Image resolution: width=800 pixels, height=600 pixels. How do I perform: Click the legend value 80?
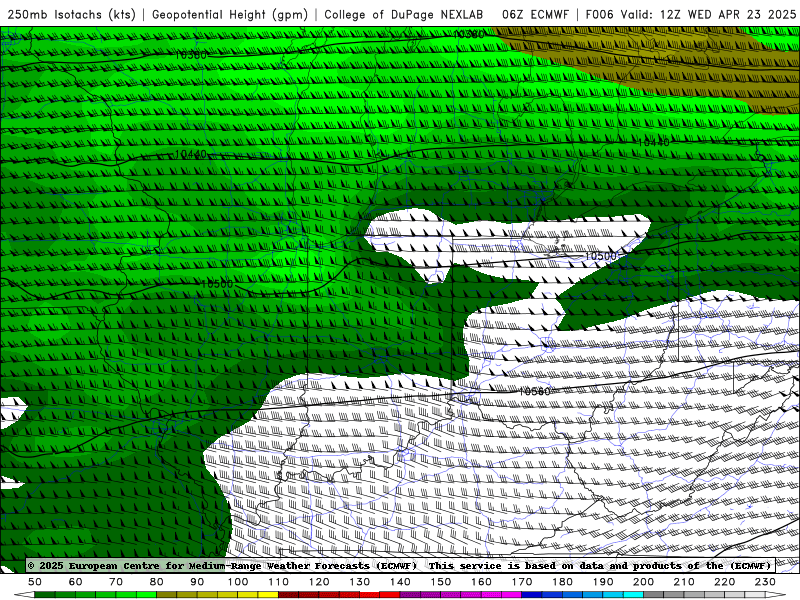point(157,582)
